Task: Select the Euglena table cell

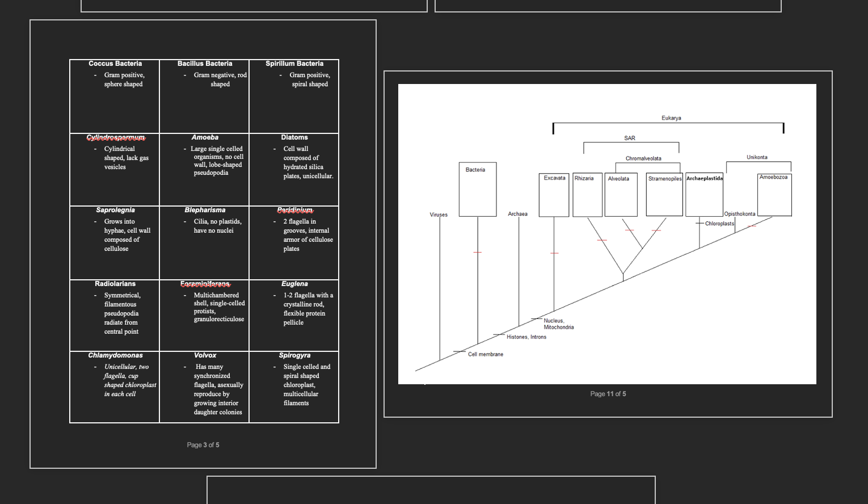Action: [293, 314]
